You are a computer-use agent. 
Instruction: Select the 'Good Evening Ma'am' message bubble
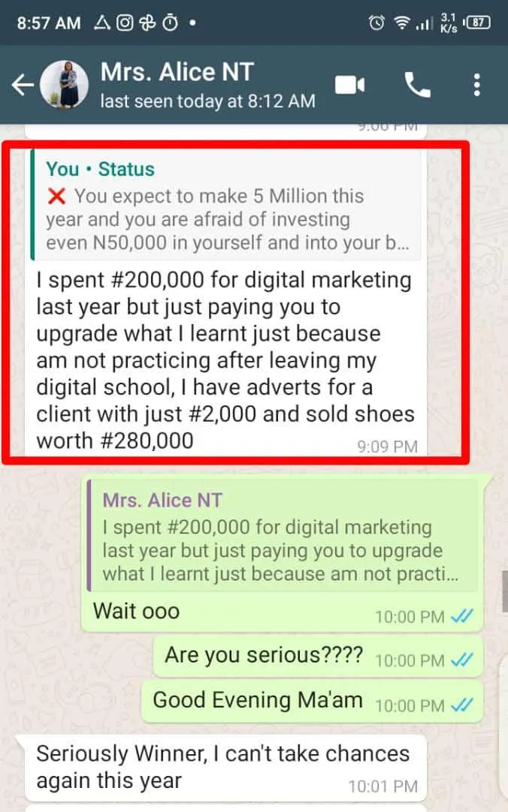(313, 701)
